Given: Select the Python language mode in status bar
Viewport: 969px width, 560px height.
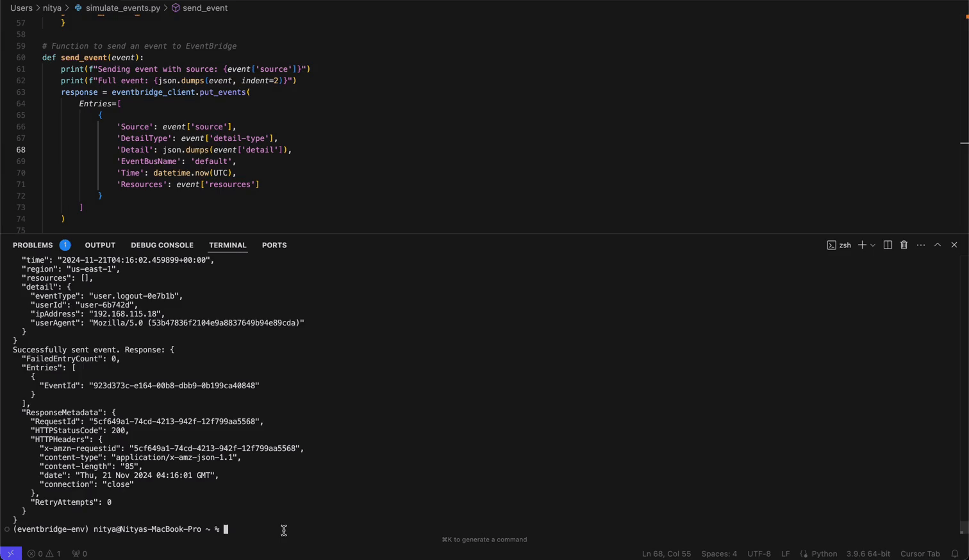Looking at the screenshot, I should [x=824, y=554].
